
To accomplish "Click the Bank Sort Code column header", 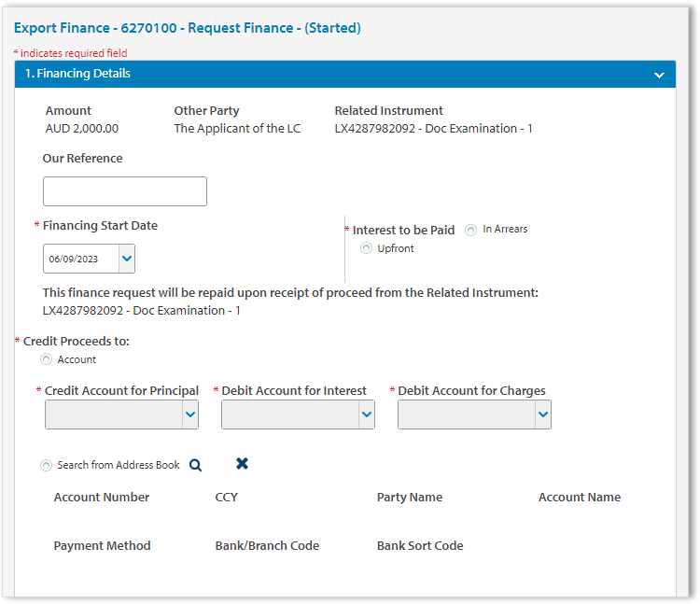I will point(420,546).
